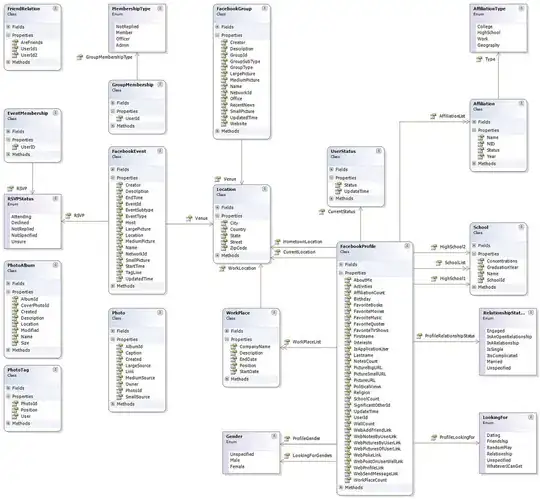Select the Attending value in RSVPStatus
This screenshot has height=499, width=540.
(21, 217)
